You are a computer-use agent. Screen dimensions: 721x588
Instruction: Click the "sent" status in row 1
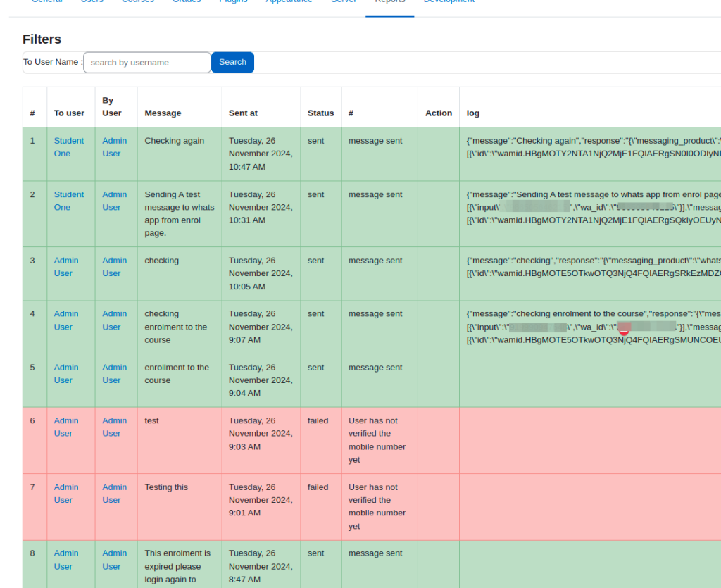pos(315,141)
